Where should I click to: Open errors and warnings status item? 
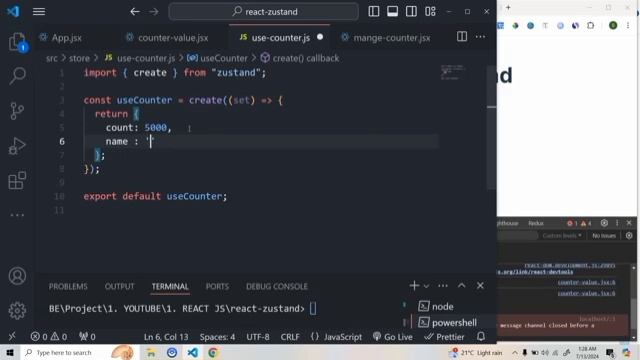pyautogui.click(x=49, y=337)
